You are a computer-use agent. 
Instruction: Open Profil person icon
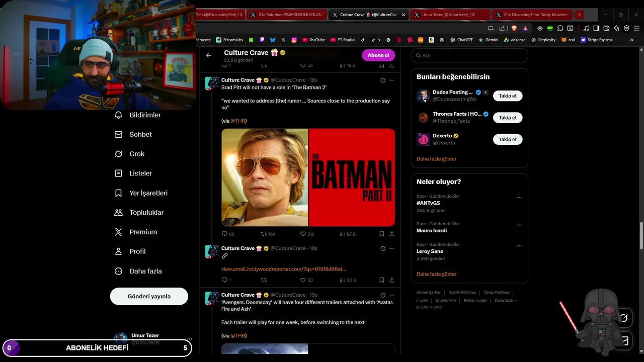pyautogui.click(x=119, y=251)
